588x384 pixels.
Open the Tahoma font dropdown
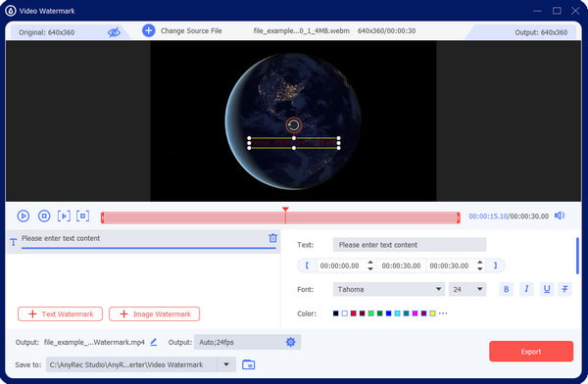[x=389, y=290]
